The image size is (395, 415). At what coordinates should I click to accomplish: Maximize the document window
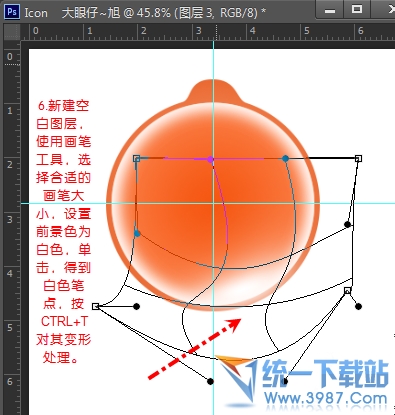(356, 9)
